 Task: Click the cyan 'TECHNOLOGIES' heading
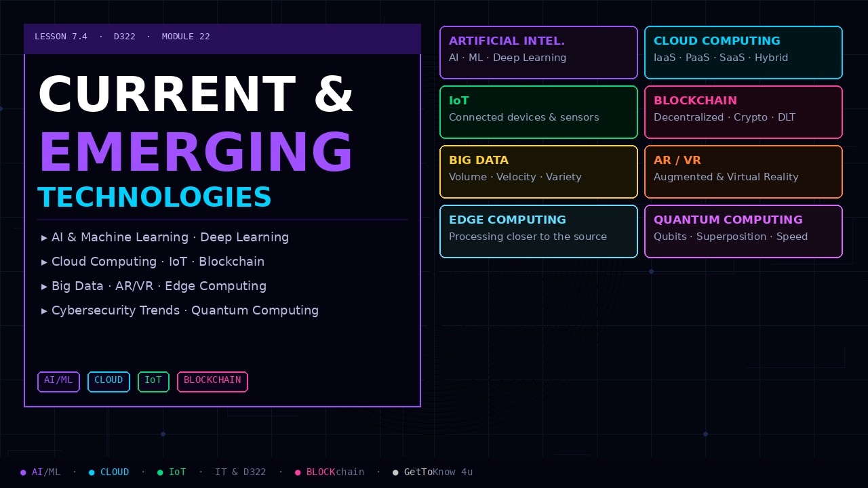point(155,197)
